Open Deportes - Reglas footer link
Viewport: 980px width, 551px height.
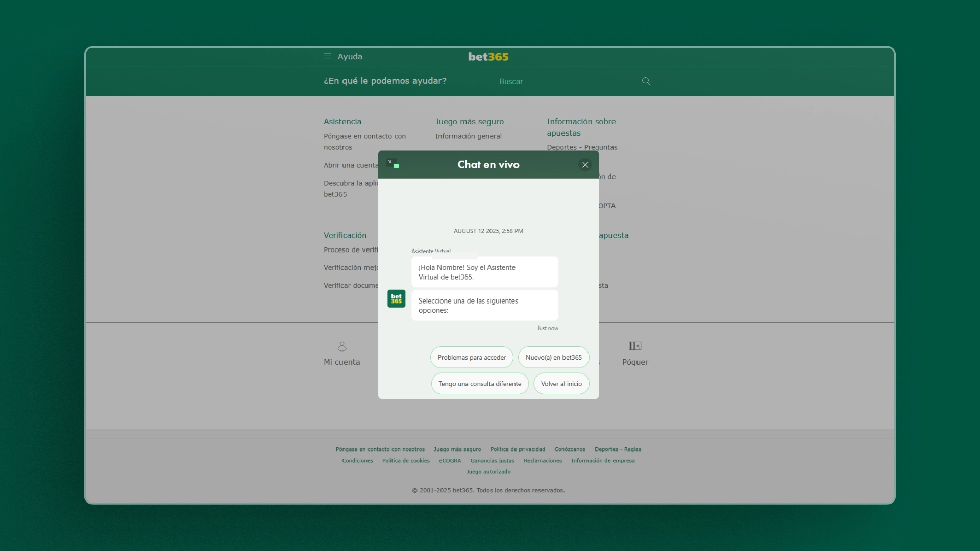click(618, 449)
